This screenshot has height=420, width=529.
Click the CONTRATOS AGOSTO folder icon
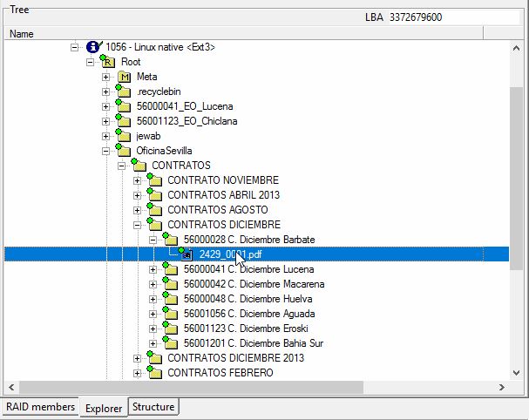[x=154, y=210]
